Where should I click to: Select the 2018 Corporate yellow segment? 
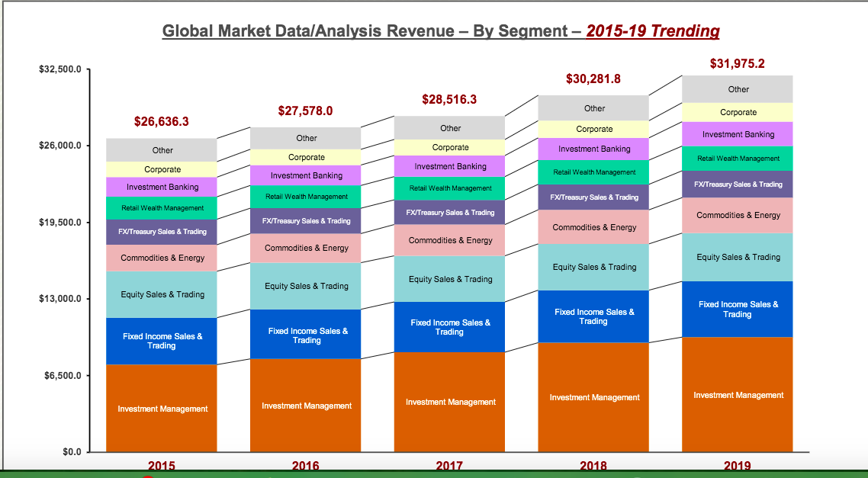(x=593, y=129)
